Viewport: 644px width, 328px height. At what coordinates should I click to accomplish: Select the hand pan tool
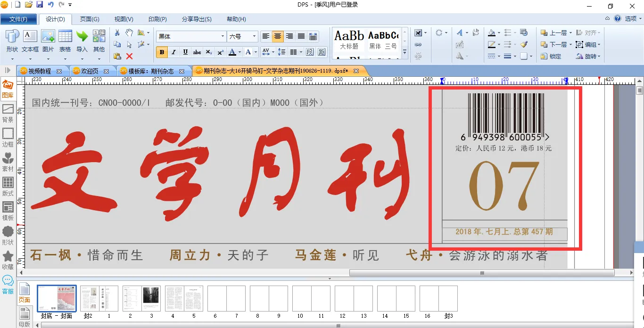[129, 33]
